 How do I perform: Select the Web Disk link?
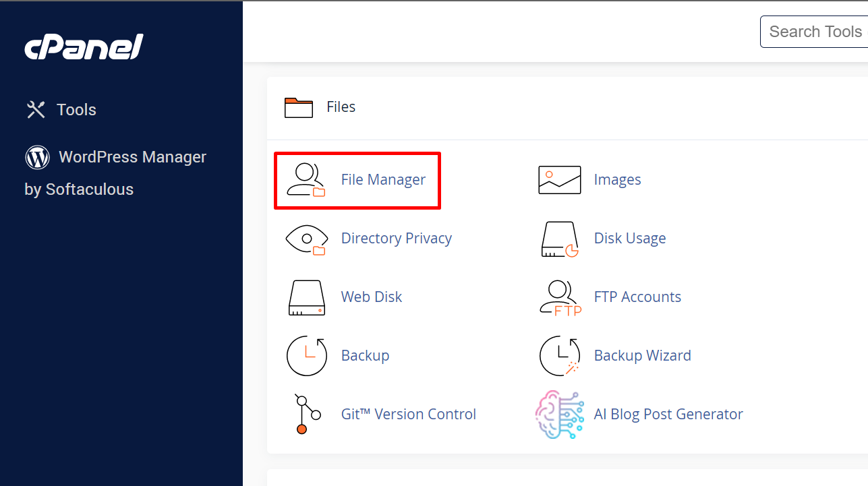(x=372, y=297)
